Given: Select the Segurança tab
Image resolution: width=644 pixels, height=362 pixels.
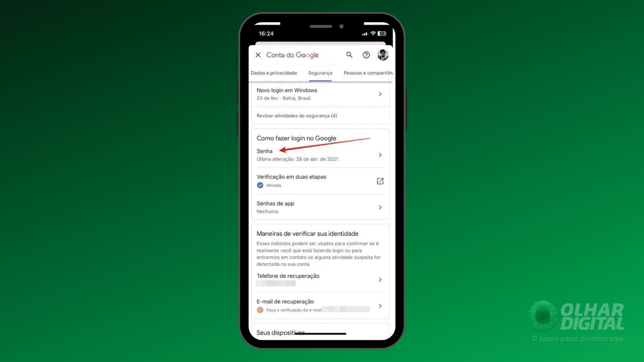Looking at the screenshot, I should (x=320, y=72).
